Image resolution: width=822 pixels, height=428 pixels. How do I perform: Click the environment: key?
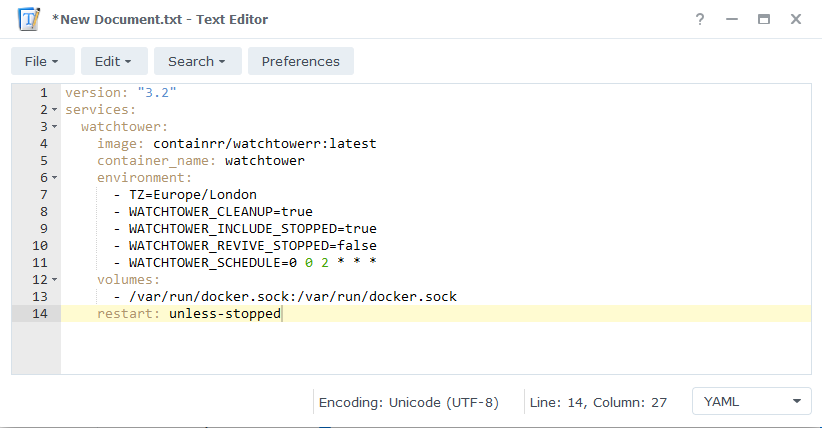tap(145, 178)
